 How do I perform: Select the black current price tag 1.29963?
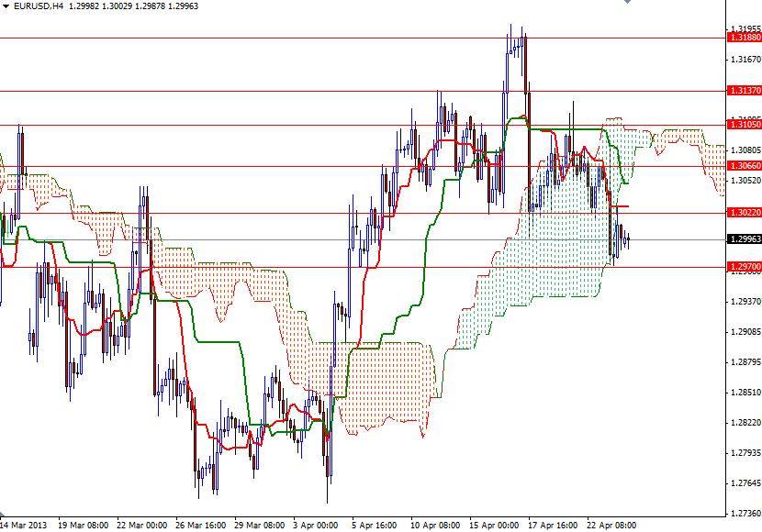[742, 238]
